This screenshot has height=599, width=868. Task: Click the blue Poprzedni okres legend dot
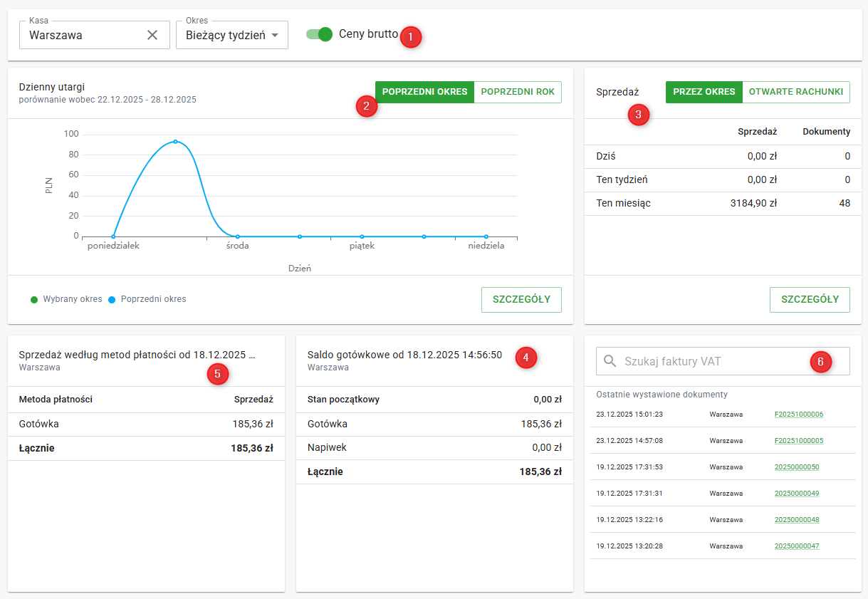(x=112, y=300)
